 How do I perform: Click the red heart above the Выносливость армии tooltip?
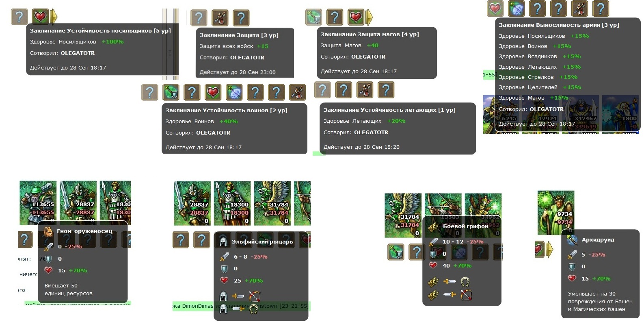(x=495, y=9)
